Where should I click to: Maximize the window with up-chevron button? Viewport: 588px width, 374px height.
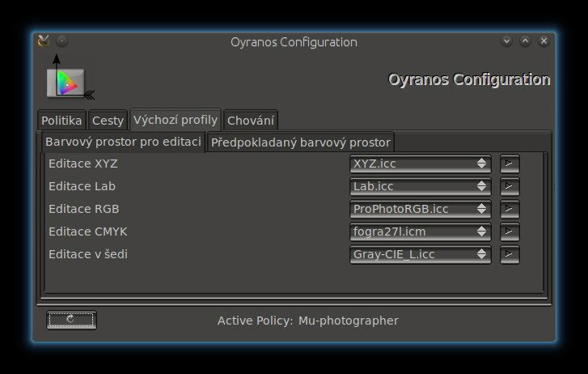tap(525, 40)
